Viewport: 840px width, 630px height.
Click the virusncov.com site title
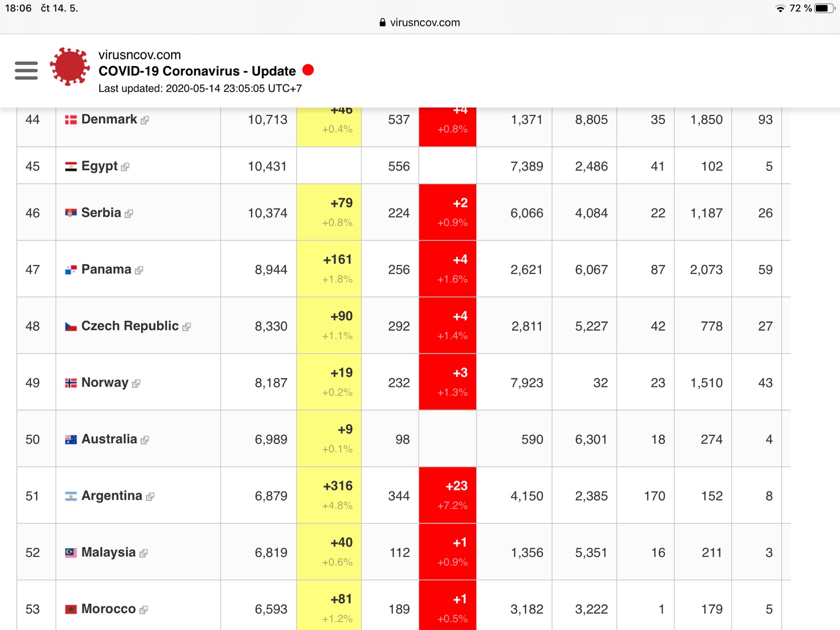[x=140, y=55]
